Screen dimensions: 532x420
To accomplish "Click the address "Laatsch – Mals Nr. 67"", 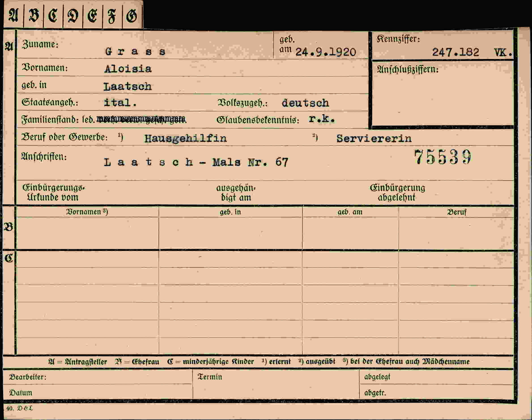I will pos(196,162).
